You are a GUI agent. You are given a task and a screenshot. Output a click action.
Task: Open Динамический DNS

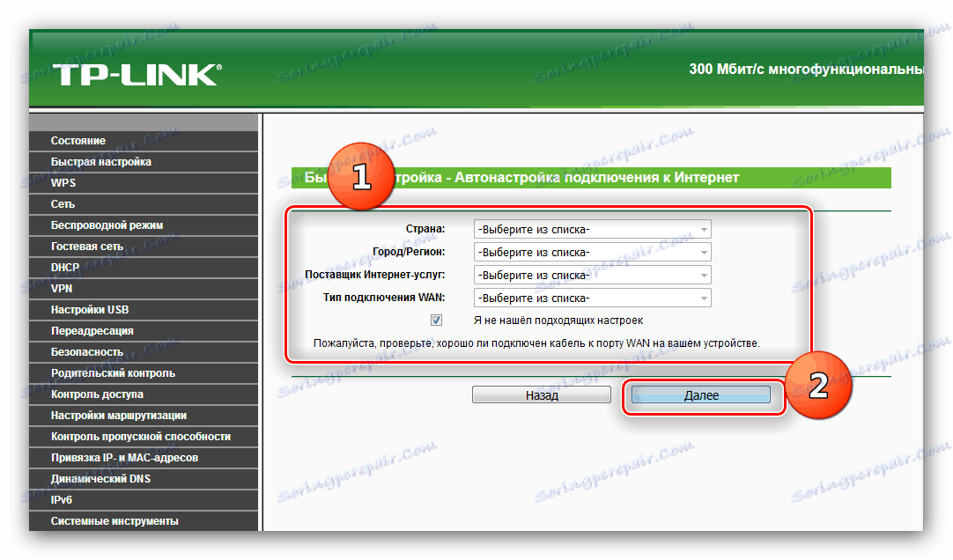[144, 479]
